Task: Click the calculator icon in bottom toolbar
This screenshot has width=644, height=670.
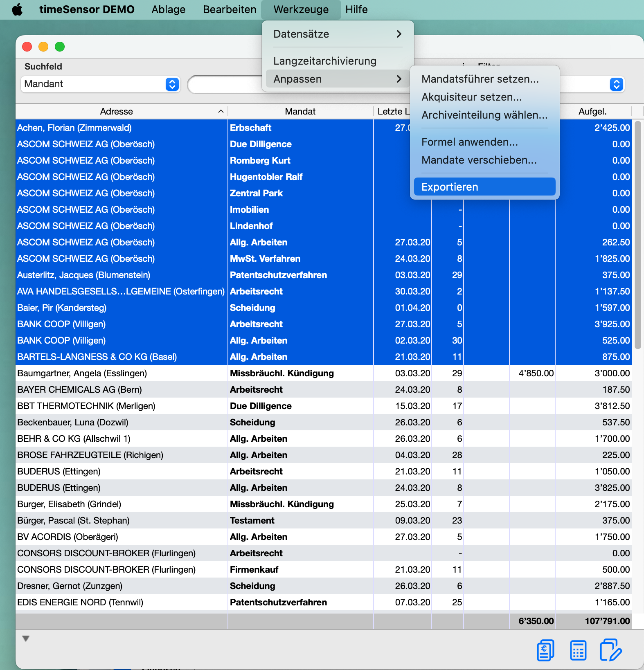Action: 578,650
